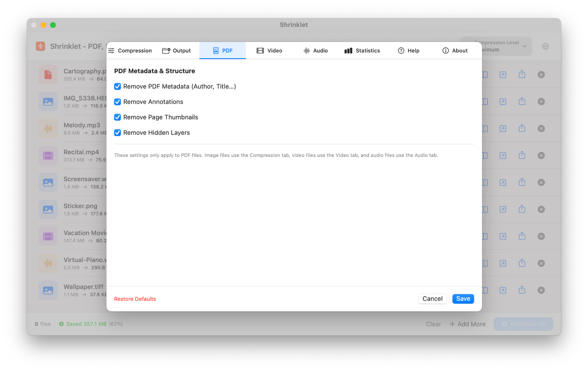588x371 pixels.
Task: Open the Output tab
Action: tap(176, 50)
